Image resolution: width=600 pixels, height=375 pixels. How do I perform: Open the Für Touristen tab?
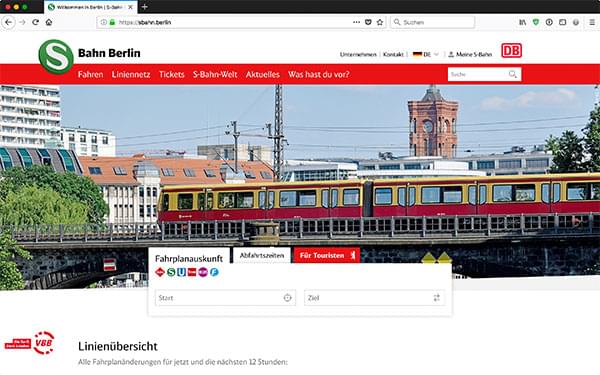point(327,255)
